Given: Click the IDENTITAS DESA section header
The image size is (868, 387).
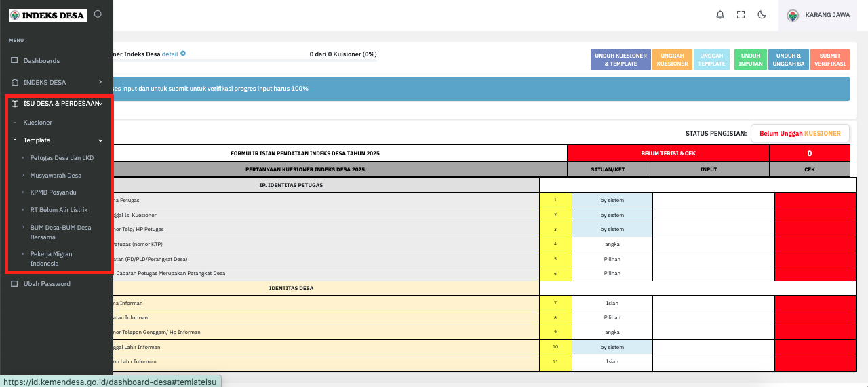Looking at the screenshot, I should [326, 288].
